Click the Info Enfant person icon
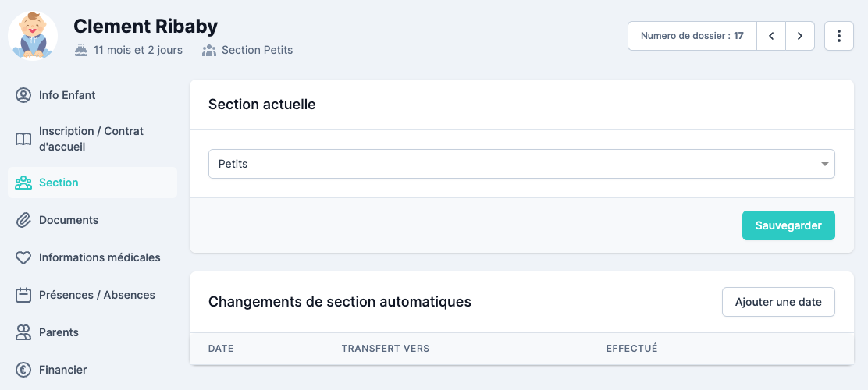 (x=23, y=95)
